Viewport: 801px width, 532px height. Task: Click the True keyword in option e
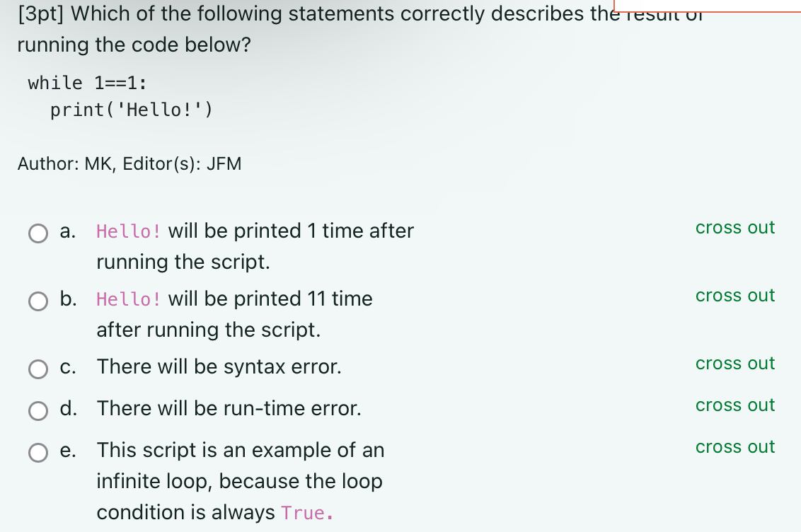(303, 512)
